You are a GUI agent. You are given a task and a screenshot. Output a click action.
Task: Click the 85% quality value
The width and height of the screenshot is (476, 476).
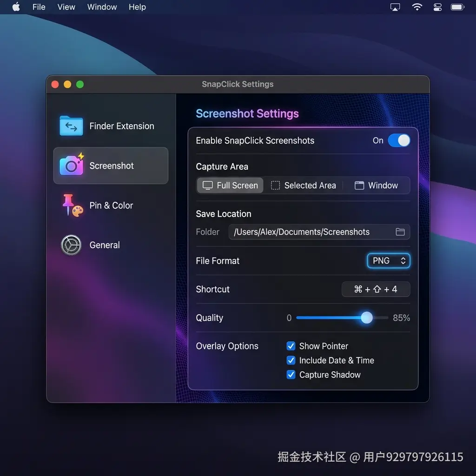pyautogui.click(x=401, y=318)
